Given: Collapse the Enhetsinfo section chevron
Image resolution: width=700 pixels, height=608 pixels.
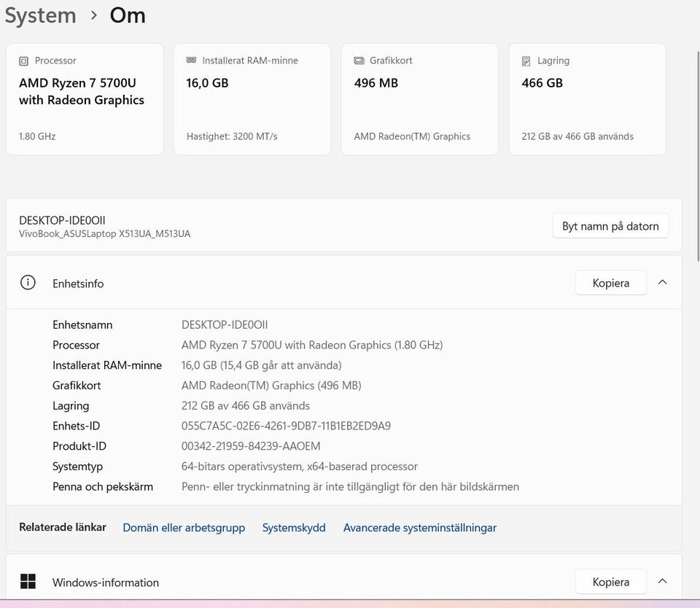Looking at the screenshot, I should pyautogui.click(x=663, y=282).
